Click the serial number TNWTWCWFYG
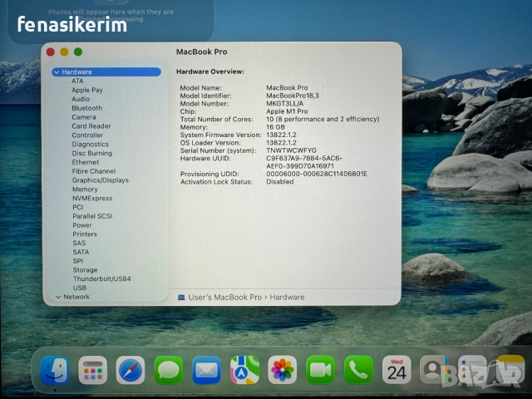Viewport: 532px width, 399px height. tap(292, 150)
